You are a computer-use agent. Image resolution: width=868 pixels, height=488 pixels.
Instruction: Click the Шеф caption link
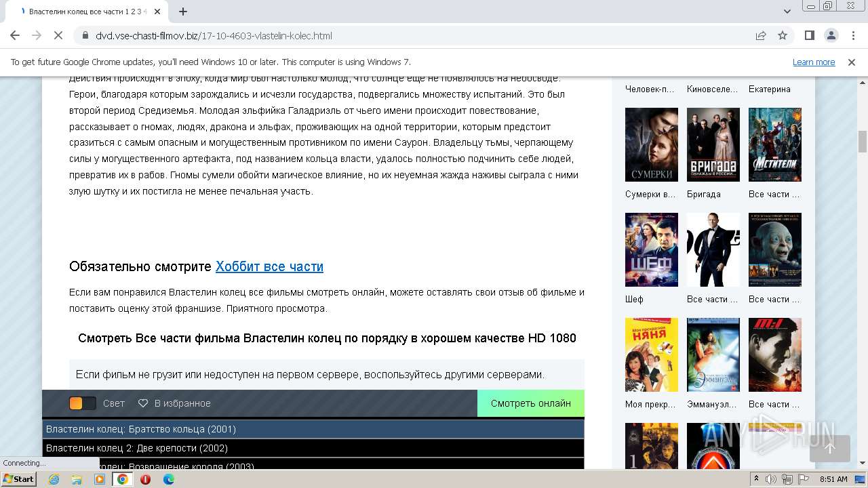point(634,299)
